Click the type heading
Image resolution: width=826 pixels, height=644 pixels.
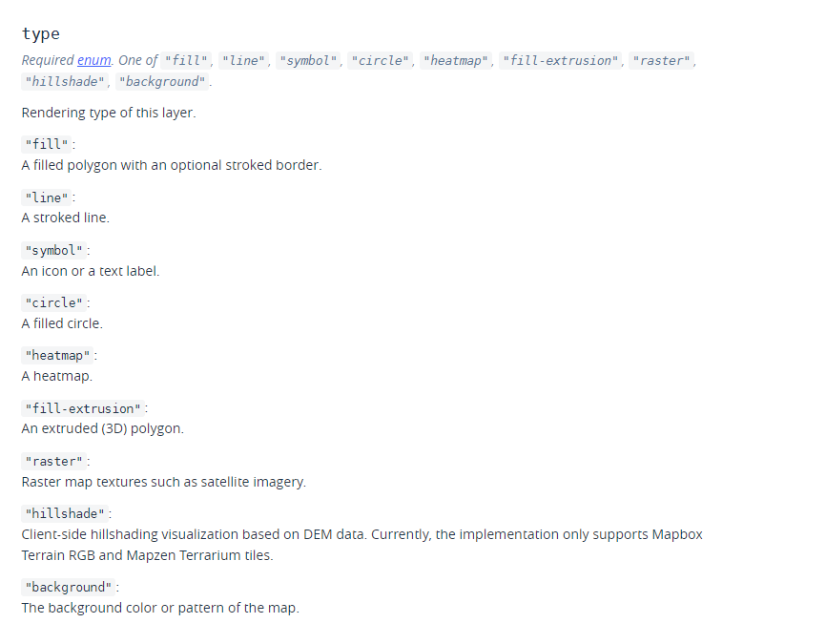41,33
